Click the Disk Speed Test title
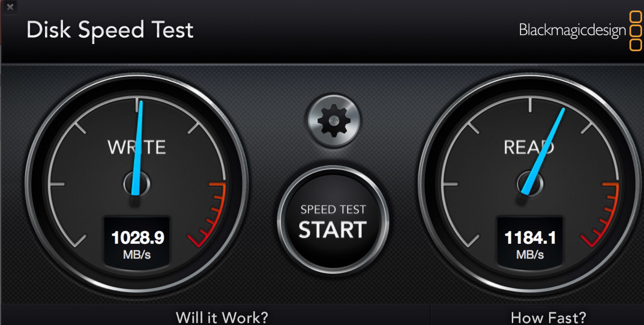The width and height of the screenshot is (644, 325). click(x=110, y=31)
